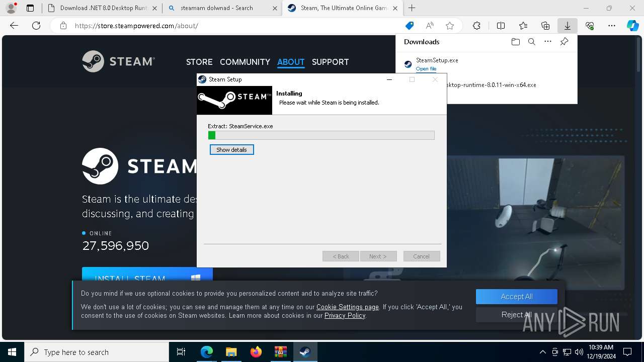644x362 pixels.
Task: Switch to Download .NET 8.0 Desktop Runtime tab
Action: (x=103, y=8)
